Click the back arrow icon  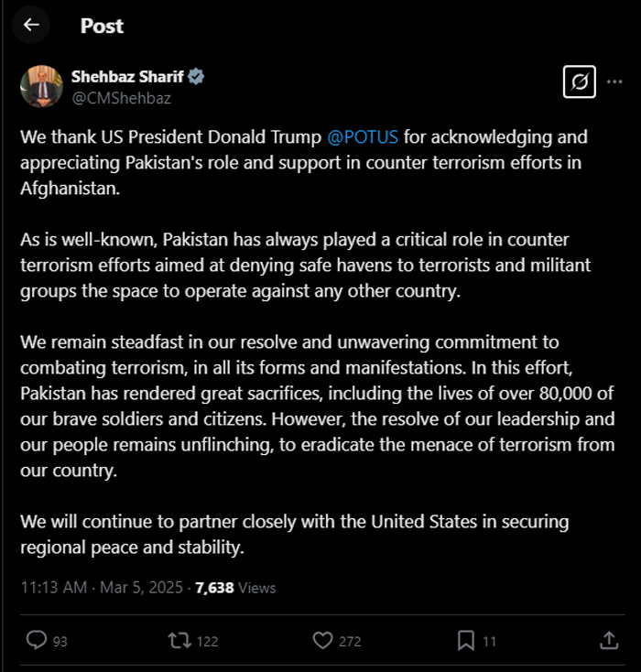coord(31,25)
